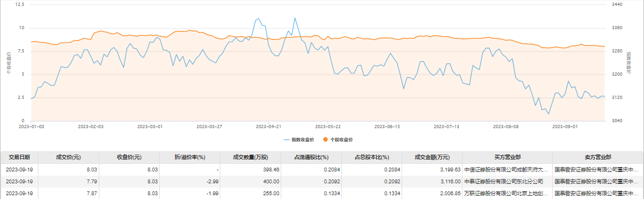Select the discount rate -2.99

click(212, 181)
